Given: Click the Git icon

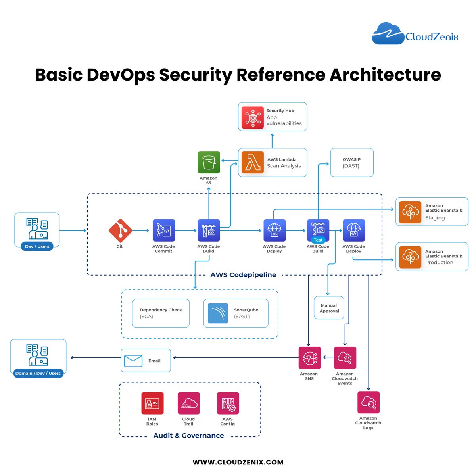Looking at the screenshot, I should [x=120, y=230].
